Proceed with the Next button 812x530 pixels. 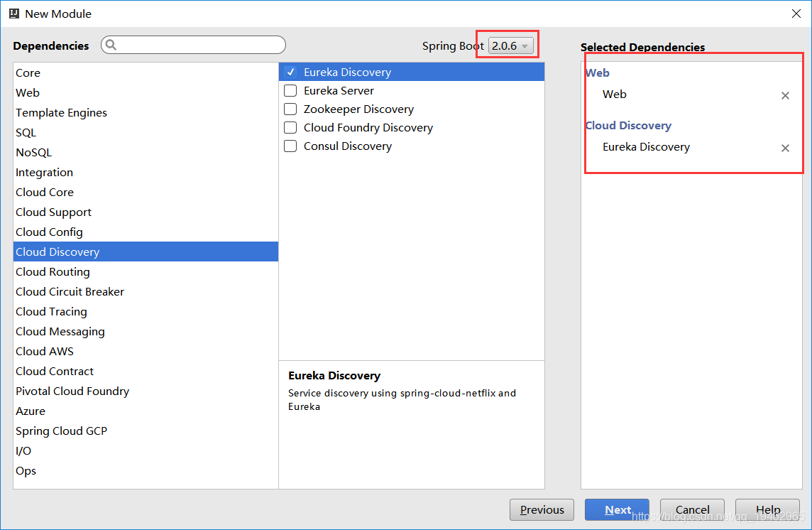(617, 510)
